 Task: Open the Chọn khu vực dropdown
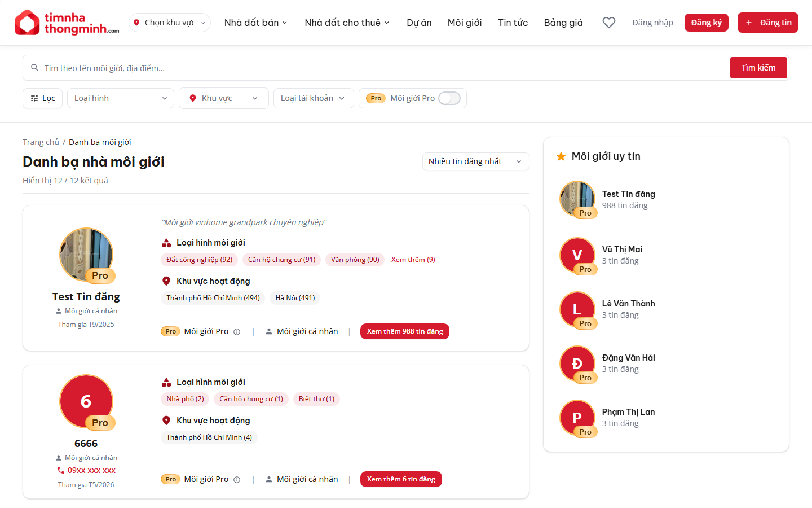(x=170, y=23)
